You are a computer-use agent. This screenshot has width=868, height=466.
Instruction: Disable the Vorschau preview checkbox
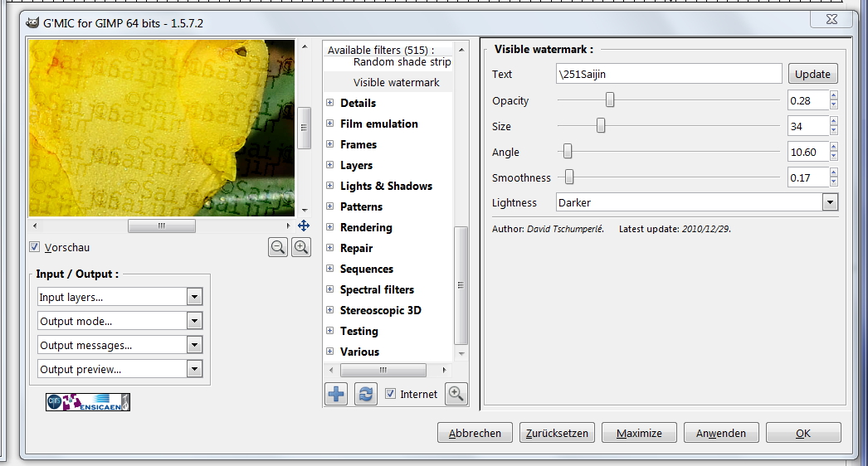click(35, 247)
